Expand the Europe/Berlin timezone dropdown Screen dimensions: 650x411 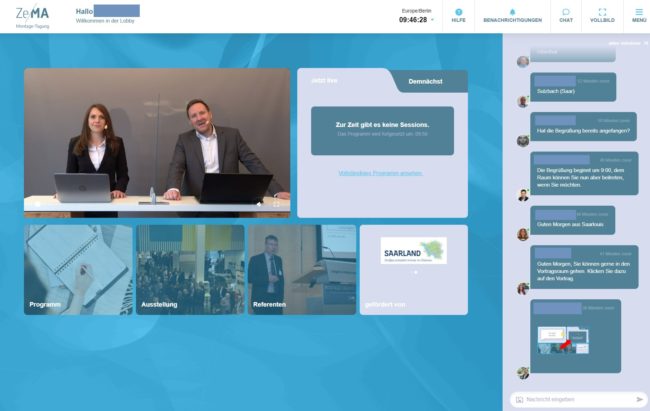433,19
